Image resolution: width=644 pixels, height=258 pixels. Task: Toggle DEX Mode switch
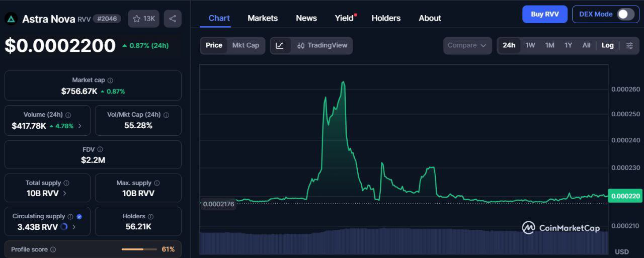pyautogui.click(x=625, y=14)
